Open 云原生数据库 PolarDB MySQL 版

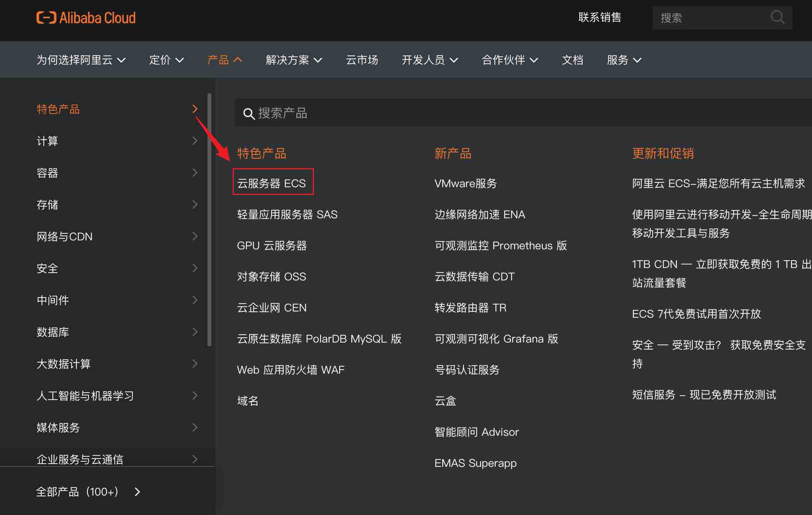319,339
